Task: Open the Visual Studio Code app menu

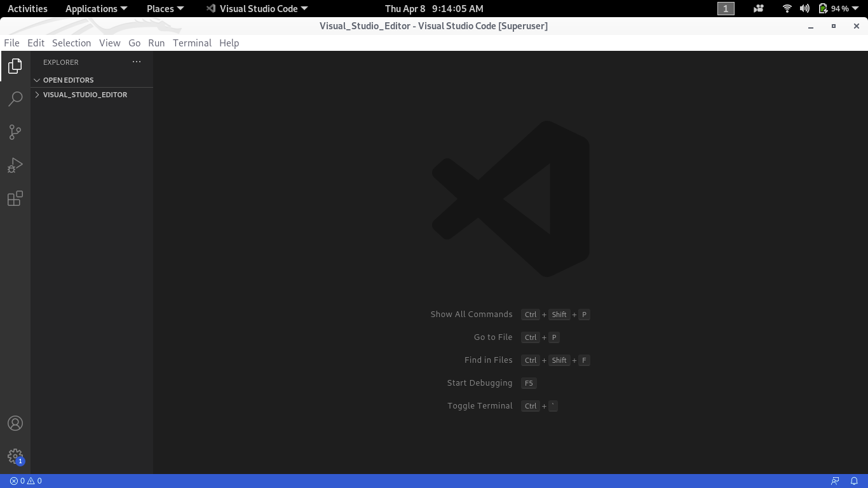Action: pos(257,8)
